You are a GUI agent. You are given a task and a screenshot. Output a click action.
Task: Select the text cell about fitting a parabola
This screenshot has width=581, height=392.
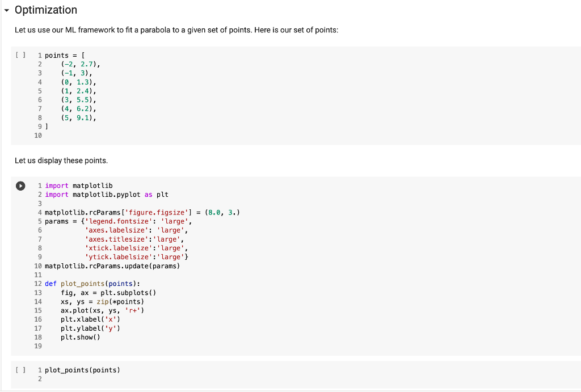pos(176,30)
